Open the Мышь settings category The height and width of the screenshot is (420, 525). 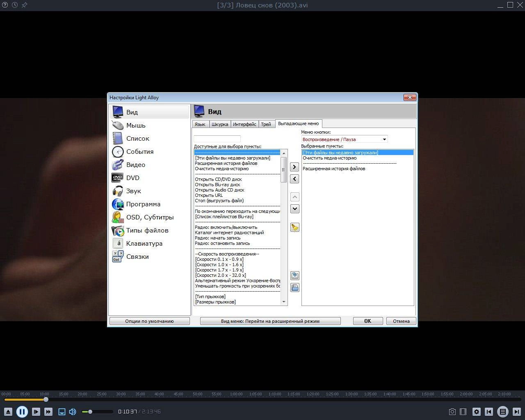(x=149, y=125)
